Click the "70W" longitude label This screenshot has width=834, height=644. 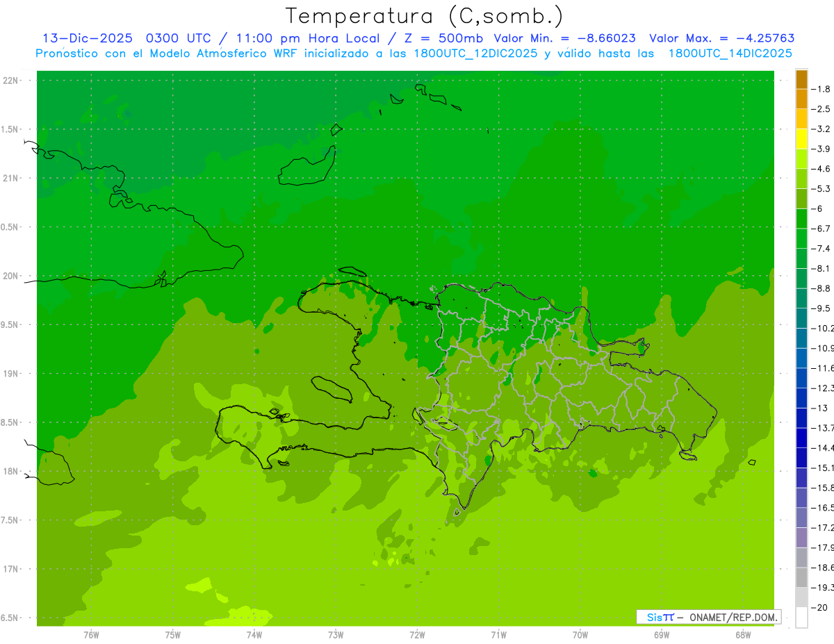[580, 635]
